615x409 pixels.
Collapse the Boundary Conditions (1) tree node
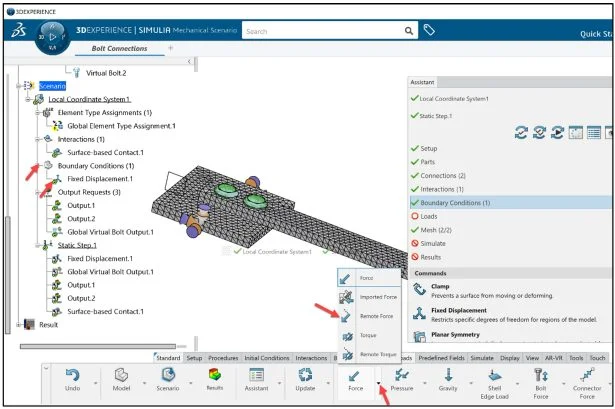point(38,165)
